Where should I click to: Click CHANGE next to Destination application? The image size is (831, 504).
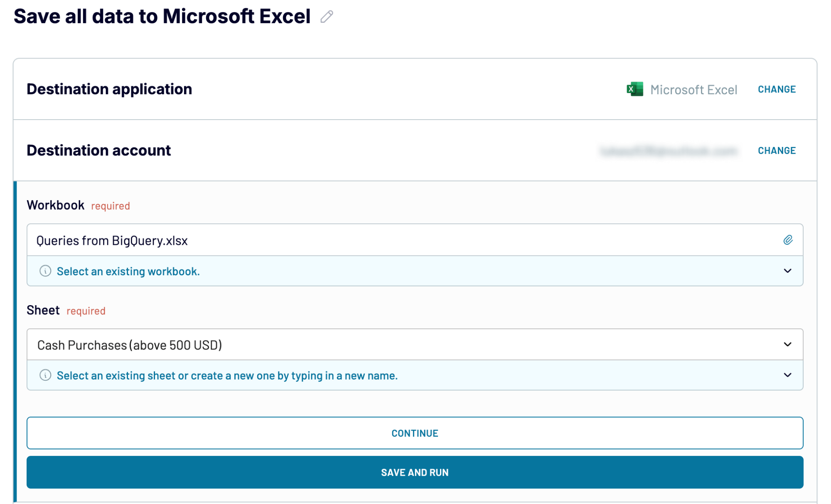[x=777, y=89]
